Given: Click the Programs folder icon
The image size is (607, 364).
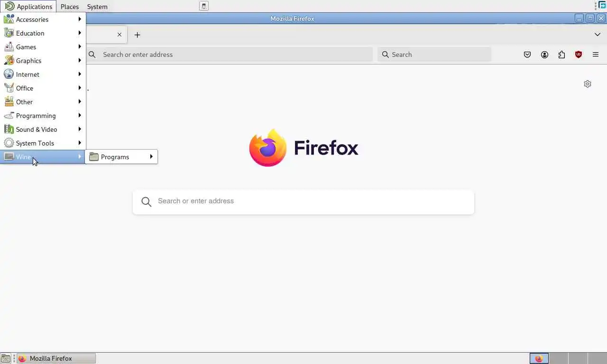Looking at the screenshot, I should point(94,157).
